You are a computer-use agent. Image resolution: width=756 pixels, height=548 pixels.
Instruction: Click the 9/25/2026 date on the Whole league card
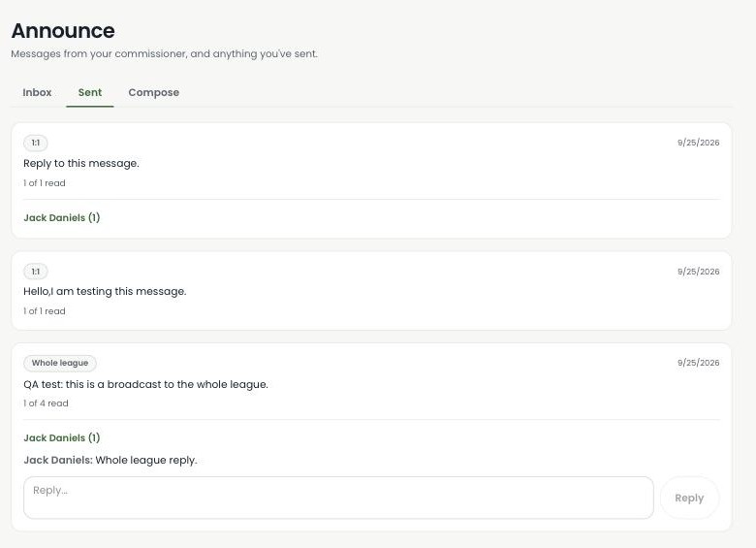[x=698, y=363]
